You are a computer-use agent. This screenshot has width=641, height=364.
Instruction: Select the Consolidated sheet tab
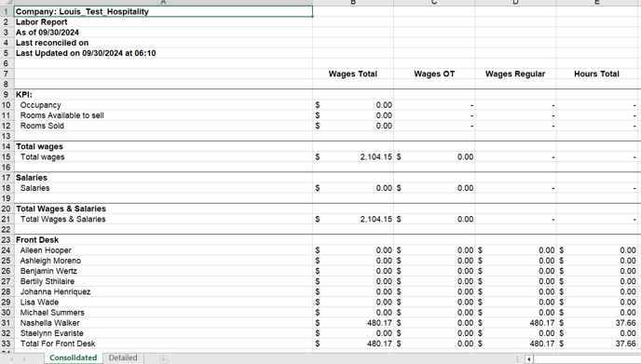pos(74,357)
